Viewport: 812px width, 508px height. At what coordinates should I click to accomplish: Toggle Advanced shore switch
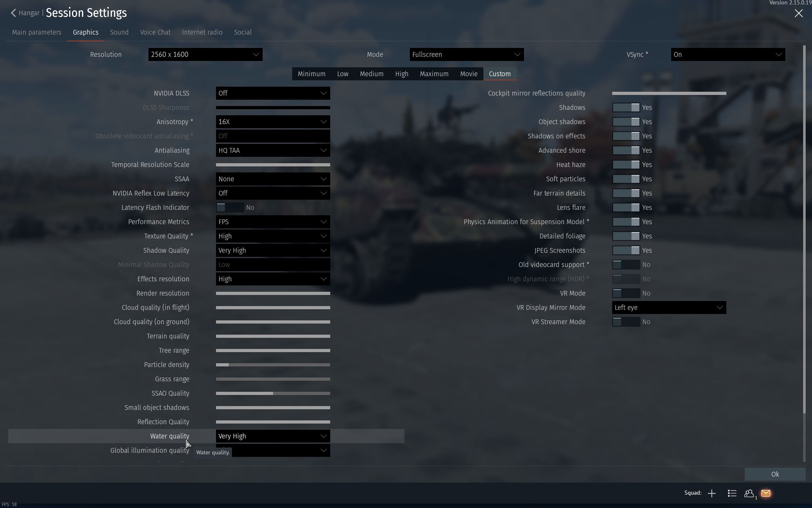coord(626,150)
